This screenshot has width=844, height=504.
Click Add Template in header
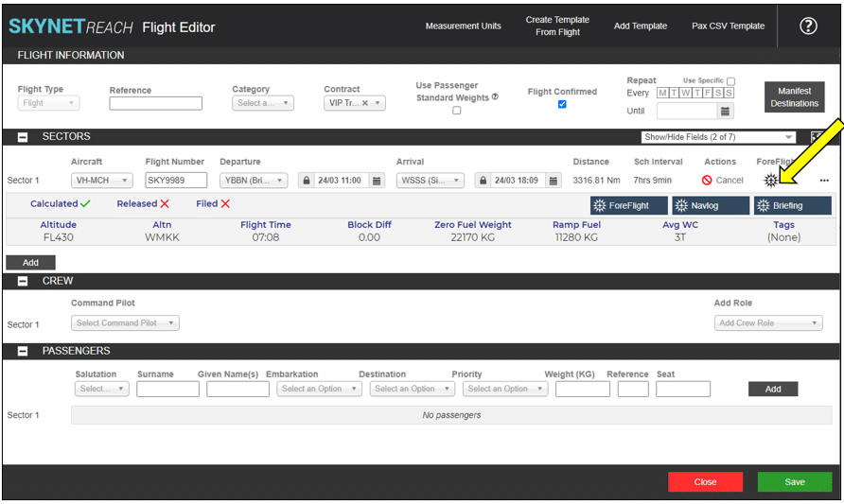(x=640, y=26)
